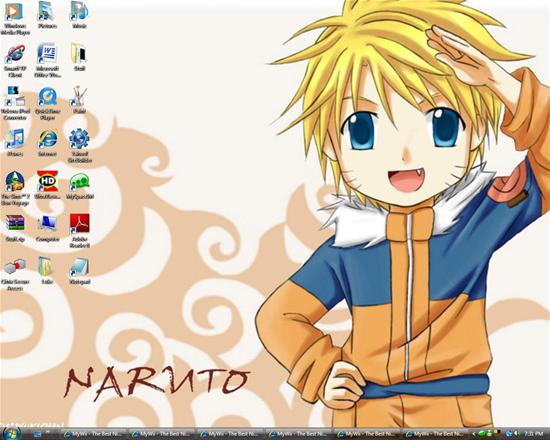
Task: Open the folder icon next to Notepad
Action: (x=47, y=271)
